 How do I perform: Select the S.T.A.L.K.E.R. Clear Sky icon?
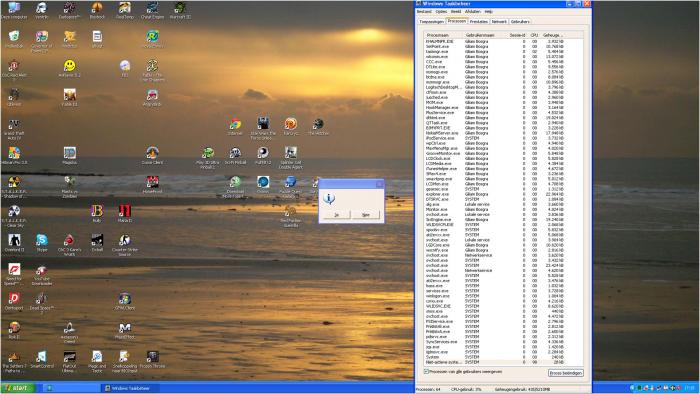click(x=14, y=216)
